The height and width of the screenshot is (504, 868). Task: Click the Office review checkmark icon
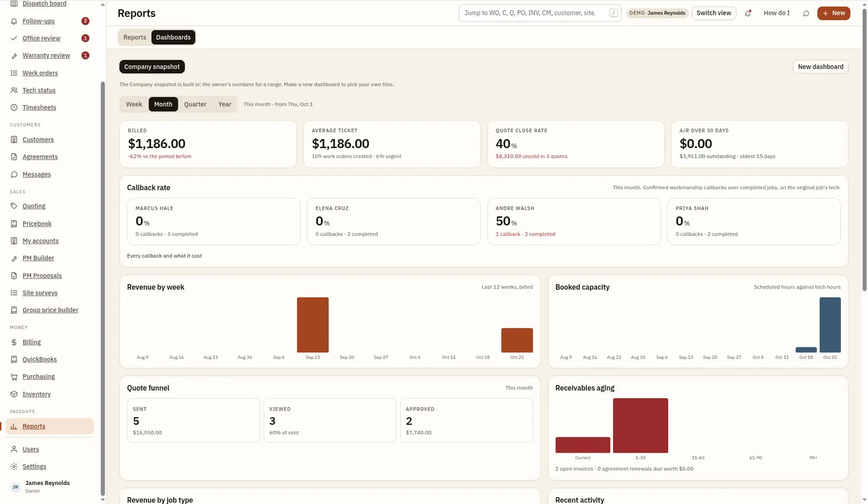pos(14,39)
